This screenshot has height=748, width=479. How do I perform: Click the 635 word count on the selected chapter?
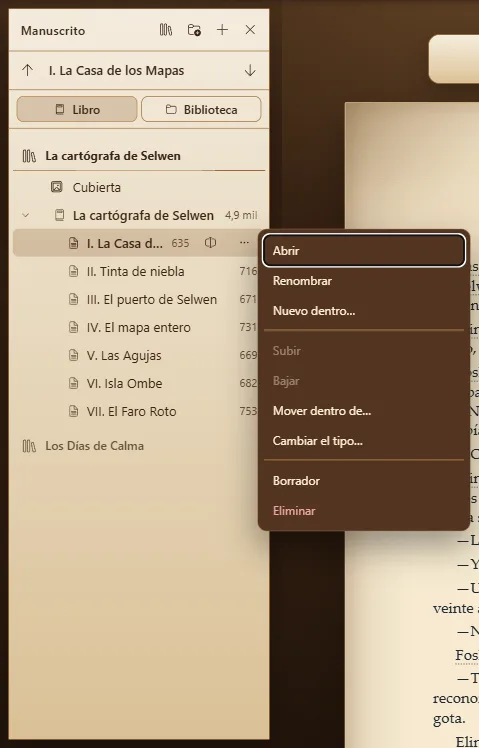pos(180,243)
